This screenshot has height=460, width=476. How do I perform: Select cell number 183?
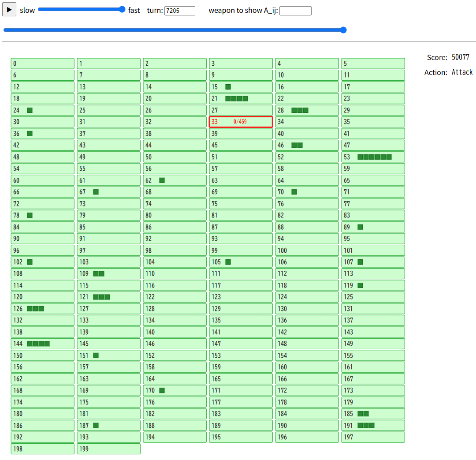241,414
